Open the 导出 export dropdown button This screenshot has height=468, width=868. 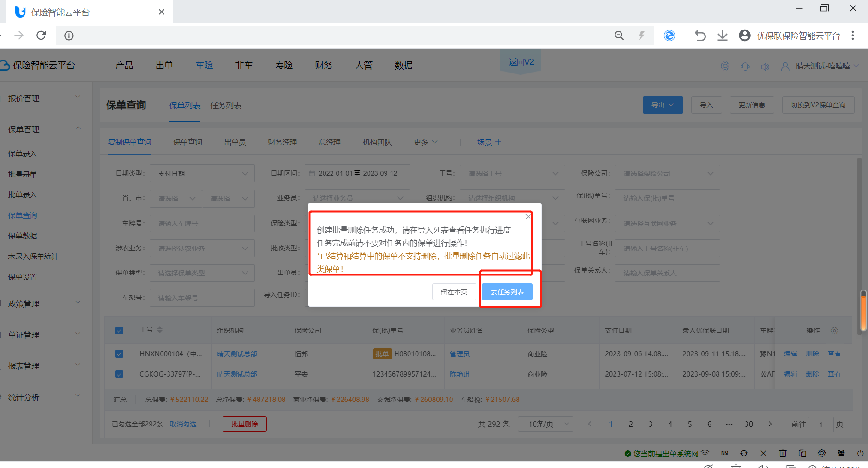point(663,105)
